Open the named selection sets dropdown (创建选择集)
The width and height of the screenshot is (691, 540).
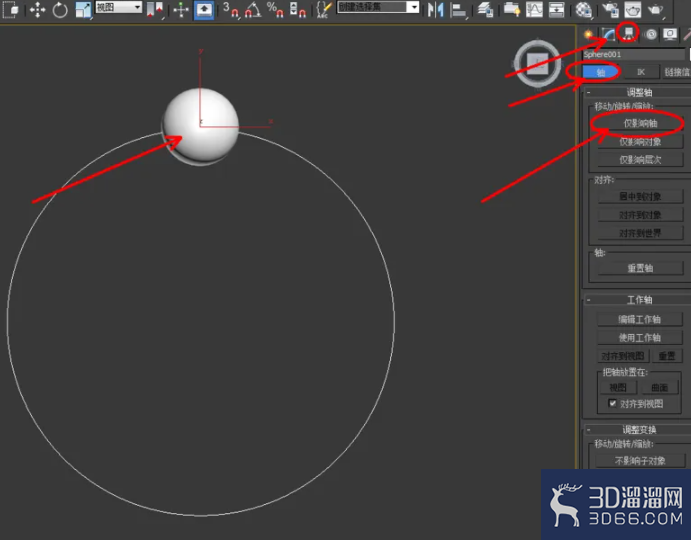(378, 7)
